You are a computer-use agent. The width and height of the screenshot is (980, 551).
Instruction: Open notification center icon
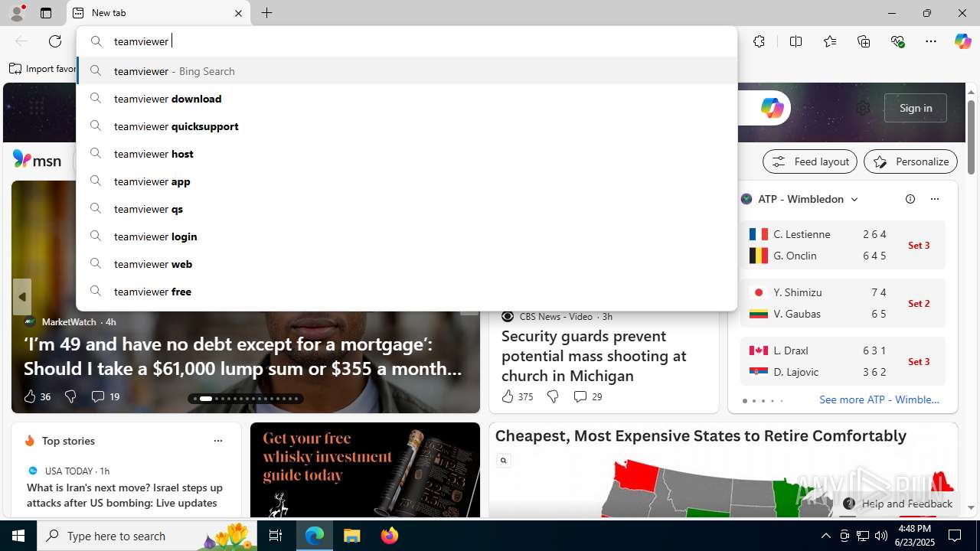coord(955,536)
